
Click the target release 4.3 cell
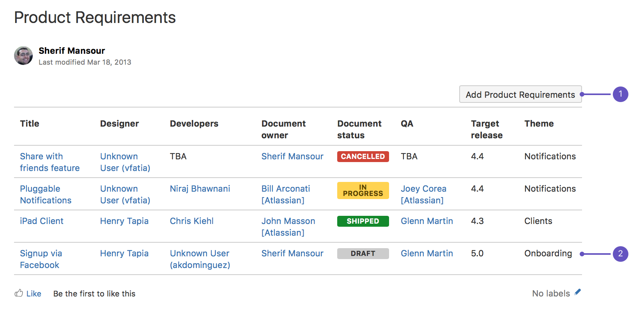[x=478, y=221]
